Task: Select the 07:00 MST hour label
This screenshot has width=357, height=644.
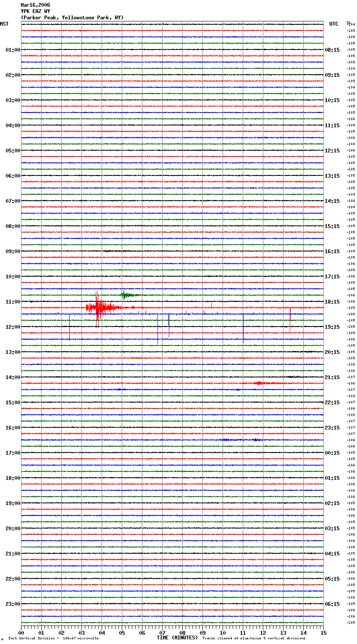Action: point(13,201)
